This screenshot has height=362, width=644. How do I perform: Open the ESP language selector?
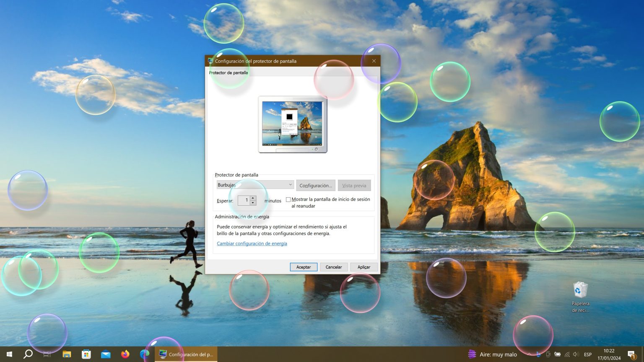587,354
